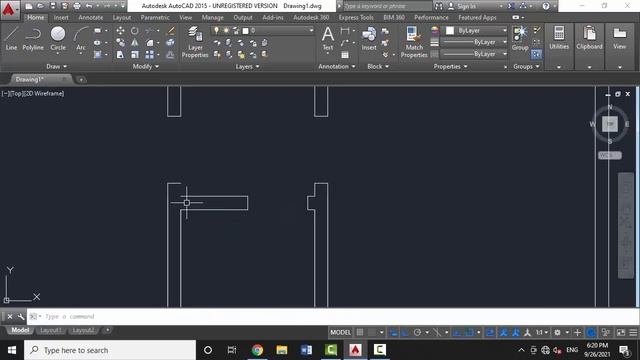
Task: Select the Arc tool
Action: pyautogui.click(x=81, y=39)
